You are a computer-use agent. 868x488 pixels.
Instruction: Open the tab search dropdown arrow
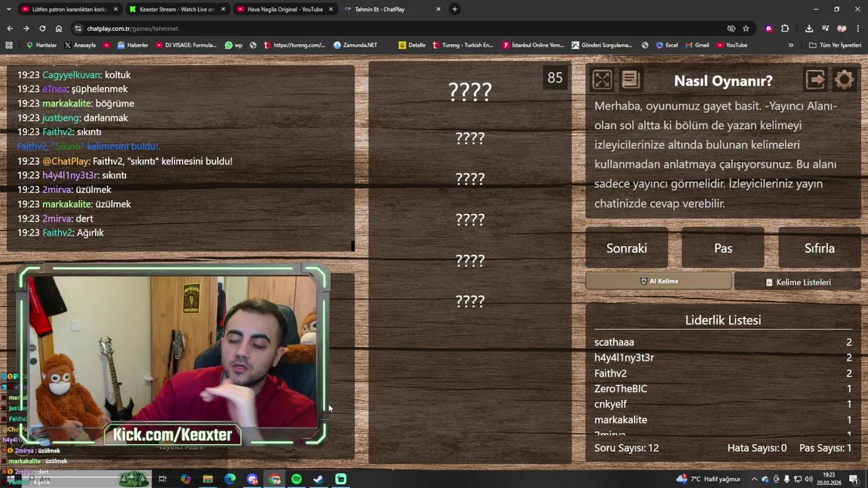(9, 9)
